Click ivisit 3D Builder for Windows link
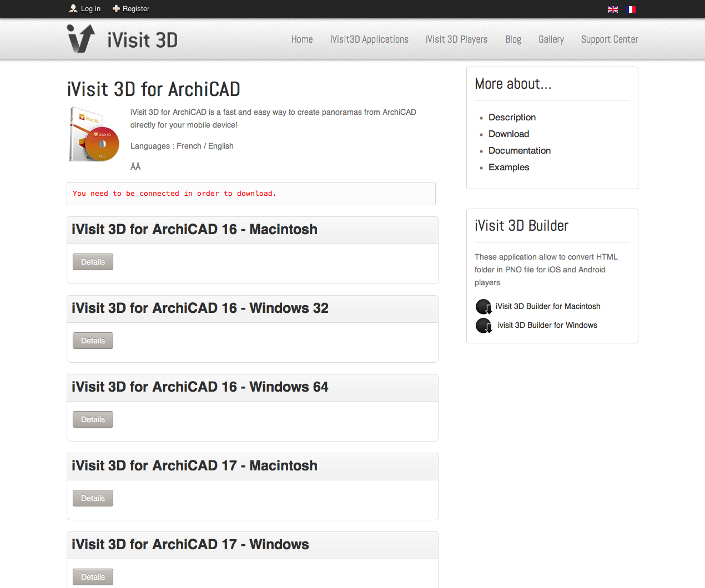705x588 pixels. tap(547, 325)
